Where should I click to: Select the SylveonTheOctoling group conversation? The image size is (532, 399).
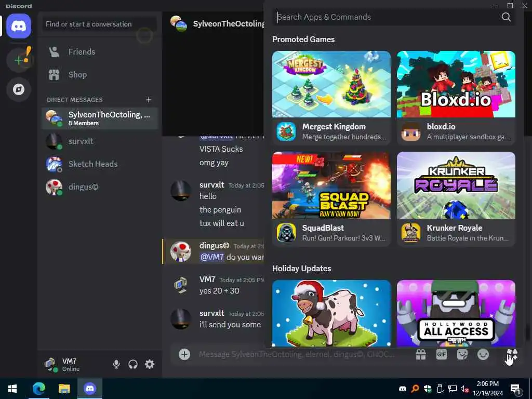100,118
